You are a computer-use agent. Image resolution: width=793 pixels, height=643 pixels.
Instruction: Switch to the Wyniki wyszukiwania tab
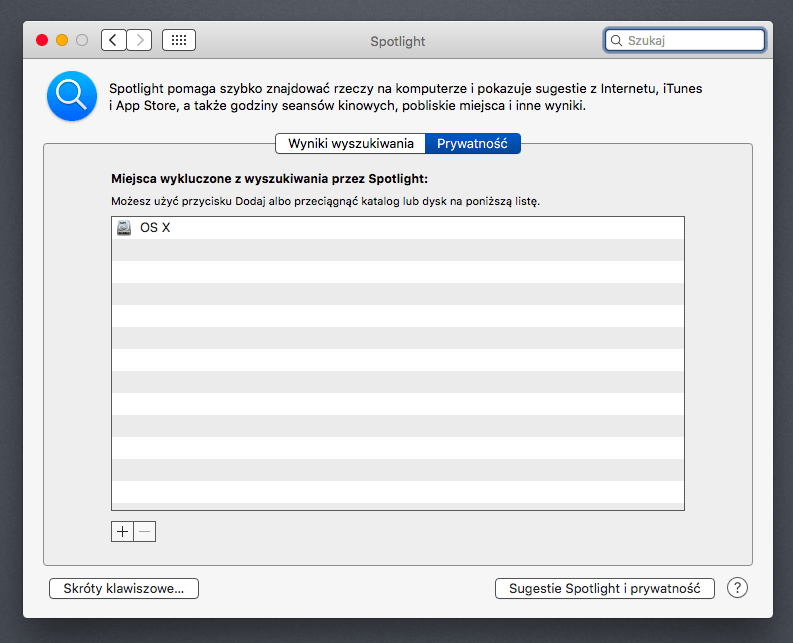pos(350,143)
